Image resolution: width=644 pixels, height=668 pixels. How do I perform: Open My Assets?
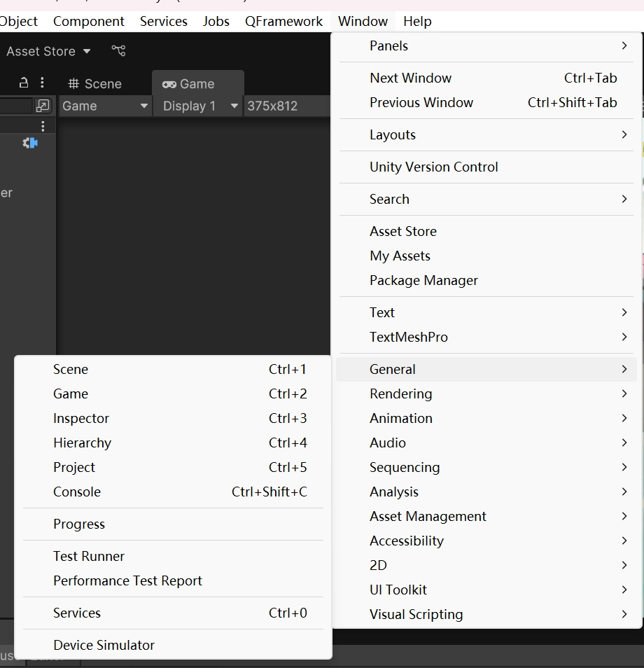click(x=486, y=256)
